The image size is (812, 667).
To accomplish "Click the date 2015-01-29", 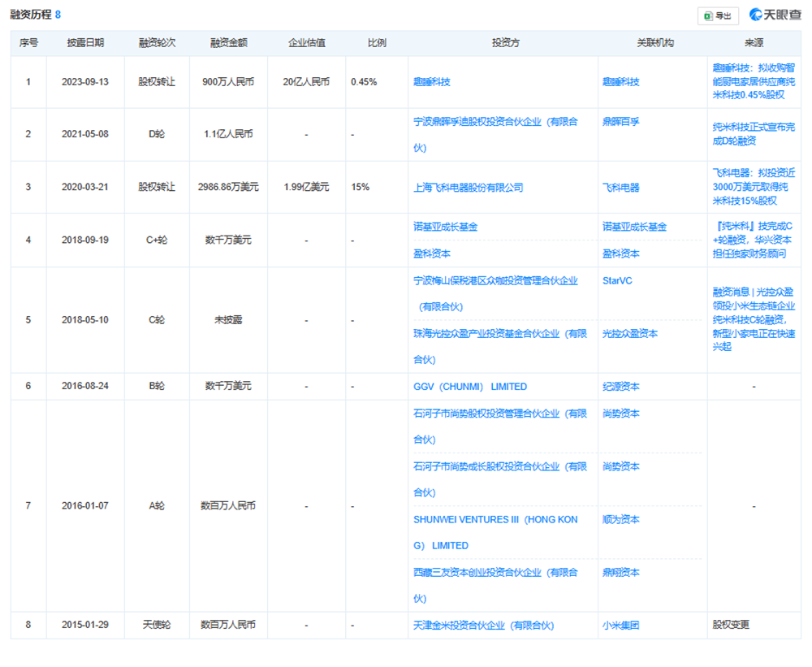I will coord(85,625).
